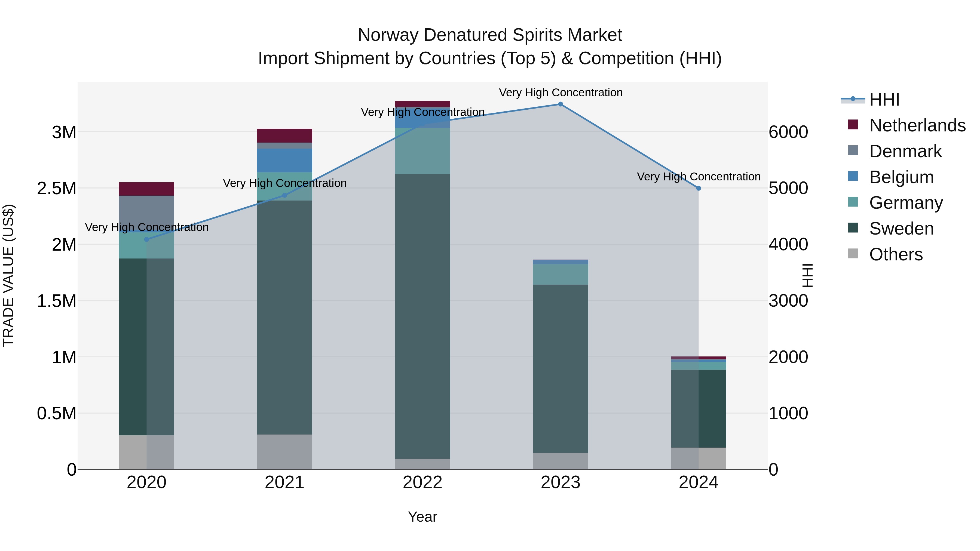
Task: Click the rotated 'HHI' right axis title
Action: (x=807, y=275)
